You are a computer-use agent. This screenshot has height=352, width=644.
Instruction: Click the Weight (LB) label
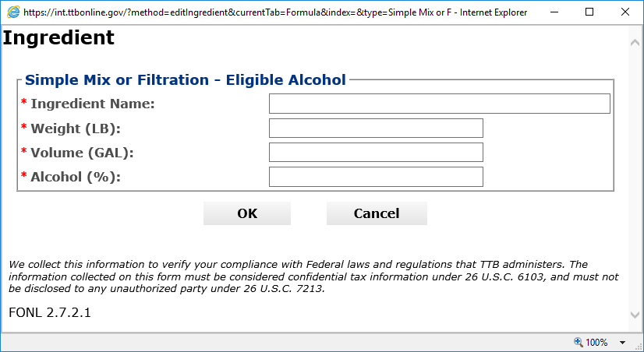[x=75, y=128]
